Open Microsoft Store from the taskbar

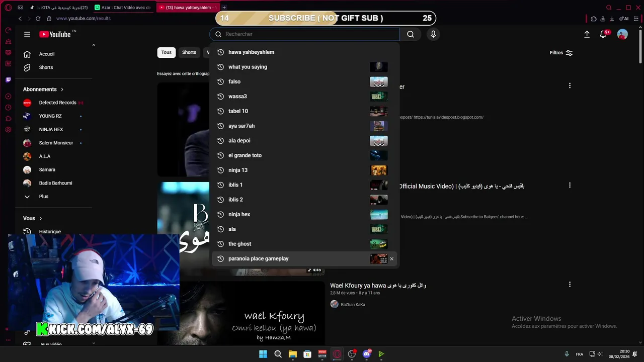click(307, 354)
